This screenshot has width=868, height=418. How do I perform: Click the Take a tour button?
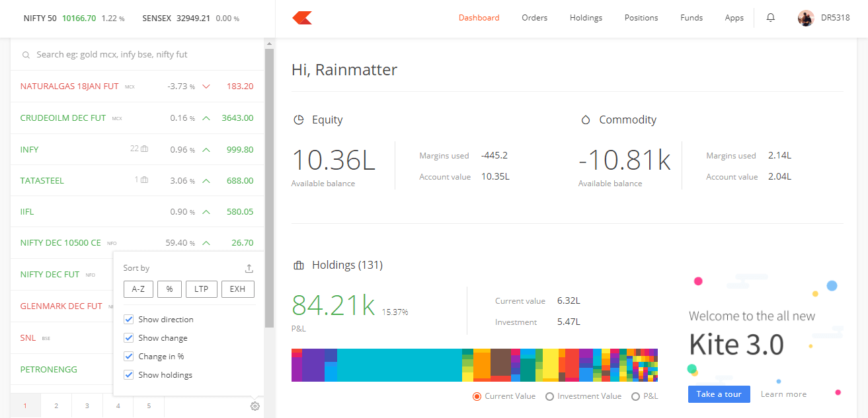[x=719, y=394]
